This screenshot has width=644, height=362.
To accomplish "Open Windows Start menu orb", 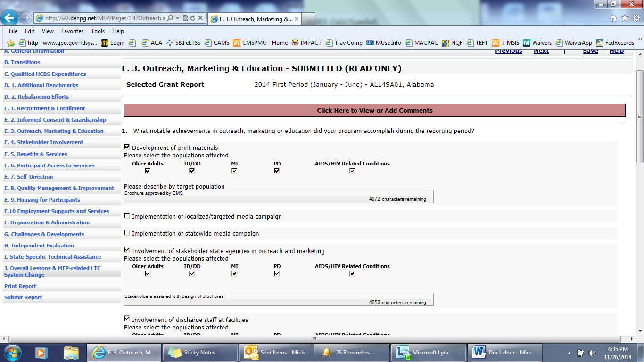I will pyautogui.click(x=12, y=352).
